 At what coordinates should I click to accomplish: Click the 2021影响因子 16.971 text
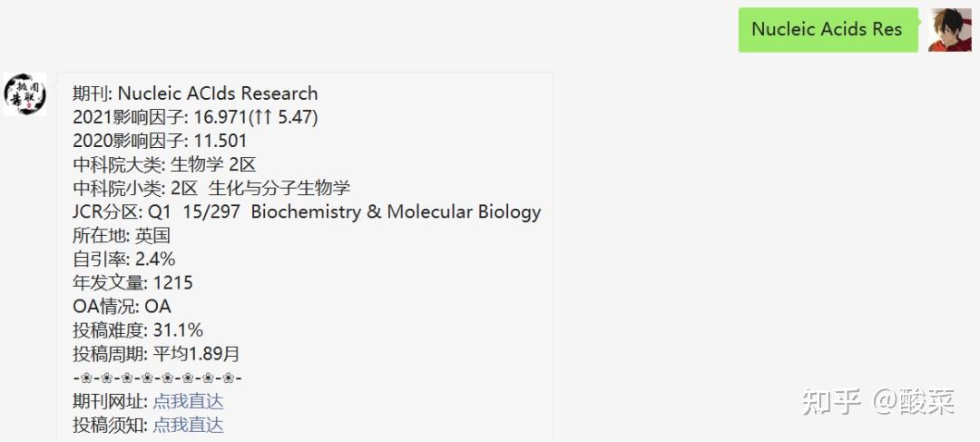point(195,117)
